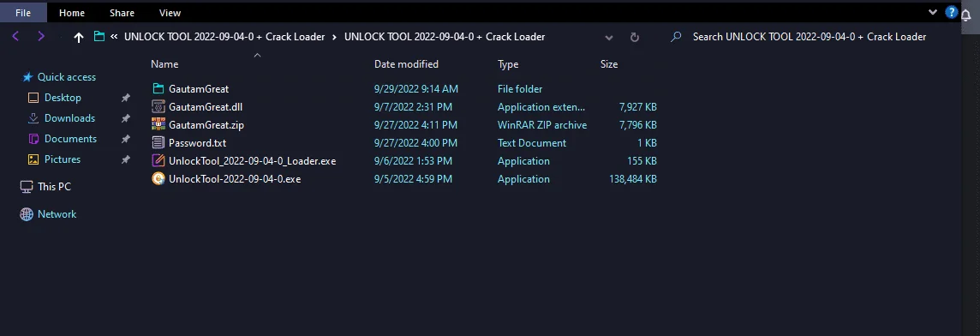The width and height of the screenshot is (980, 336).
Task: Select the GautamGreat folder
Action: click(199, 89)
